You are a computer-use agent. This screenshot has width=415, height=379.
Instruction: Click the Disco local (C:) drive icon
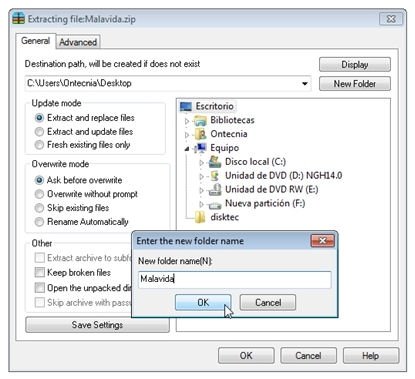tap(215, 162)
